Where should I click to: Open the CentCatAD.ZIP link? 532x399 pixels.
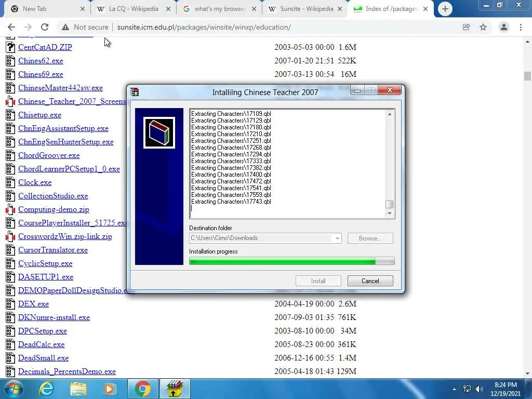click(x=45, y=47)
